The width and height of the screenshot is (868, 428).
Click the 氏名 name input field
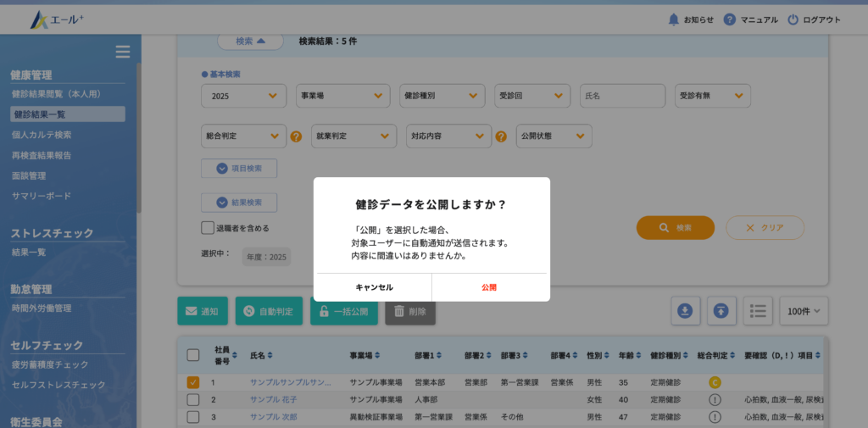pos(622,96)
